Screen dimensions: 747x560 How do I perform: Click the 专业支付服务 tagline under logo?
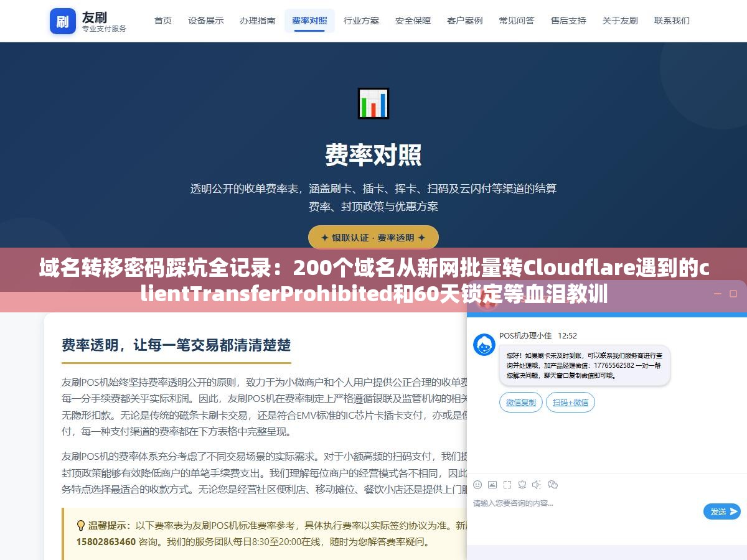point(104,29)
